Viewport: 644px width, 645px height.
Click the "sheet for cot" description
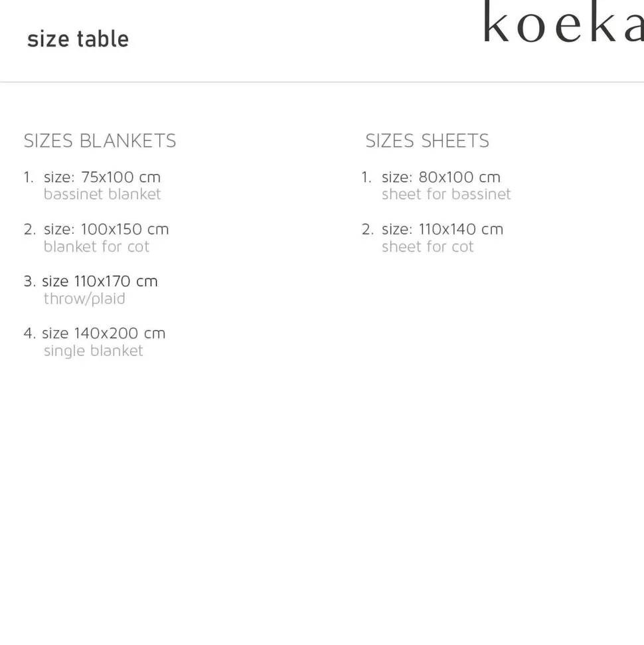[428, 246]
